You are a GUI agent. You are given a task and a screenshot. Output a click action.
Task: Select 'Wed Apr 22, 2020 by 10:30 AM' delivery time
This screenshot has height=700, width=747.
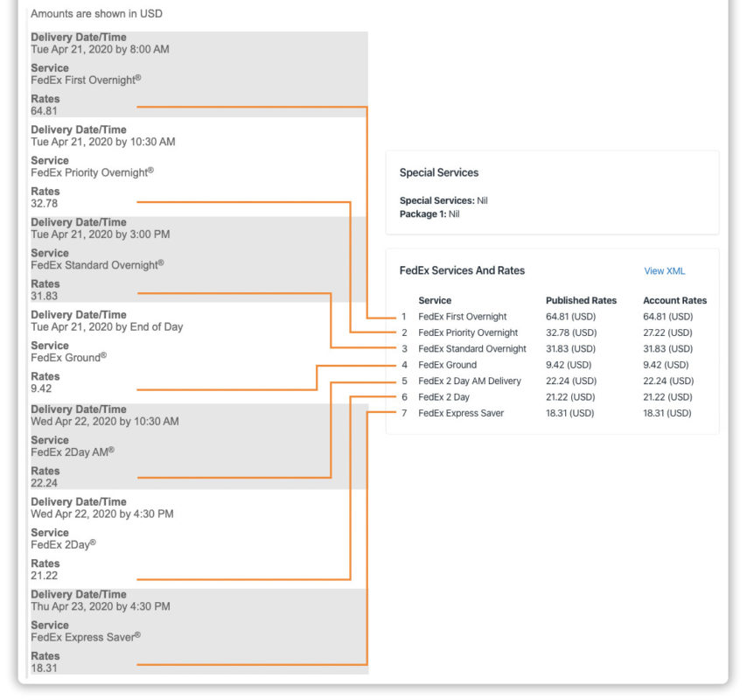tap(105, 421)
